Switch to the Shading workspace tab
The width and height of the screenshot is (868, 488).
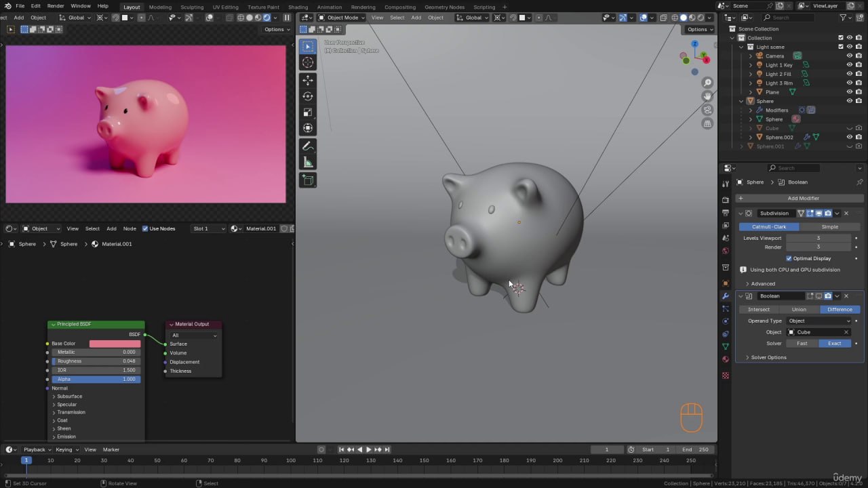click(298, 7)
